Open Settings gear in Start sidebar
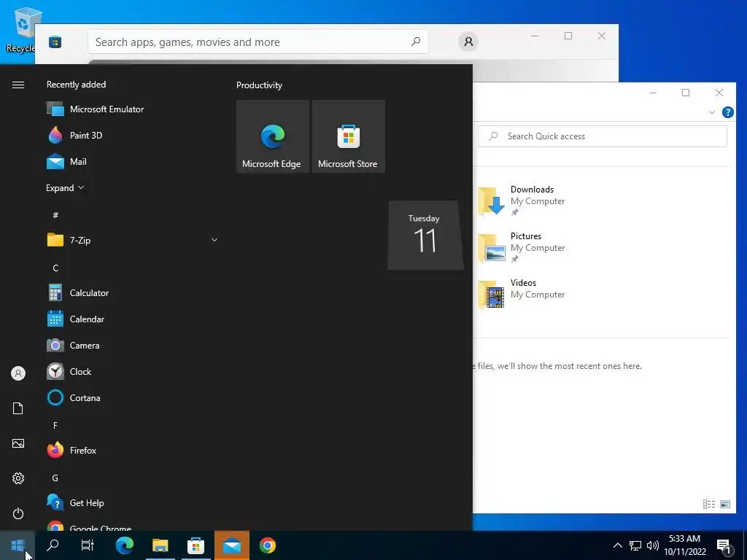 click(18, 478)
